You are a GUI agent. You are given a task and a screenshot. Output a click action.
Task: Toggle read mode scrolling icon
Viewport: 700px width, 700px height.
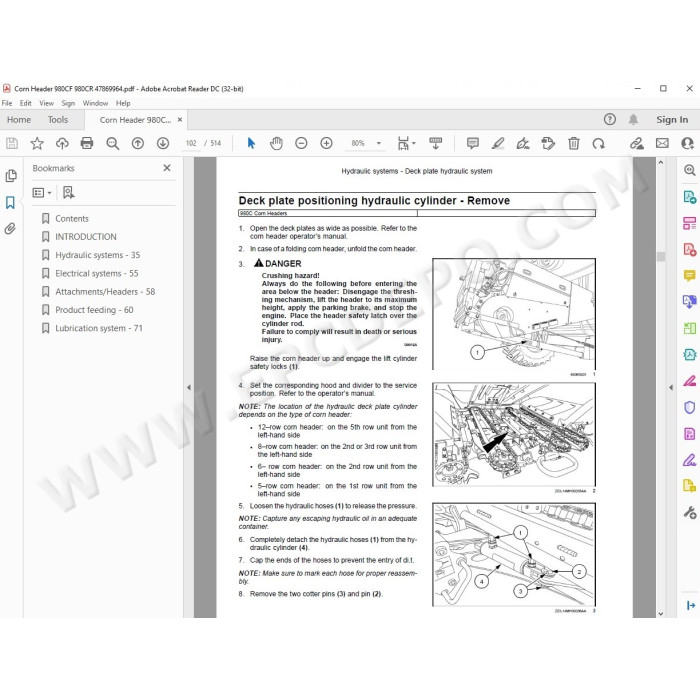(x=435, y=143)
